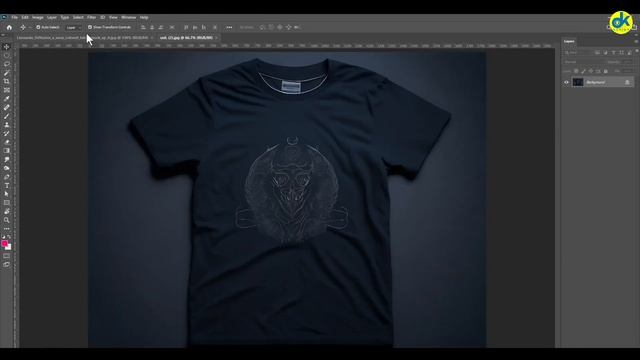The height and width of the screenshot is (360, 640).
Task: Change screen mode from the toolbar
Action: click(x=7, y=264)
